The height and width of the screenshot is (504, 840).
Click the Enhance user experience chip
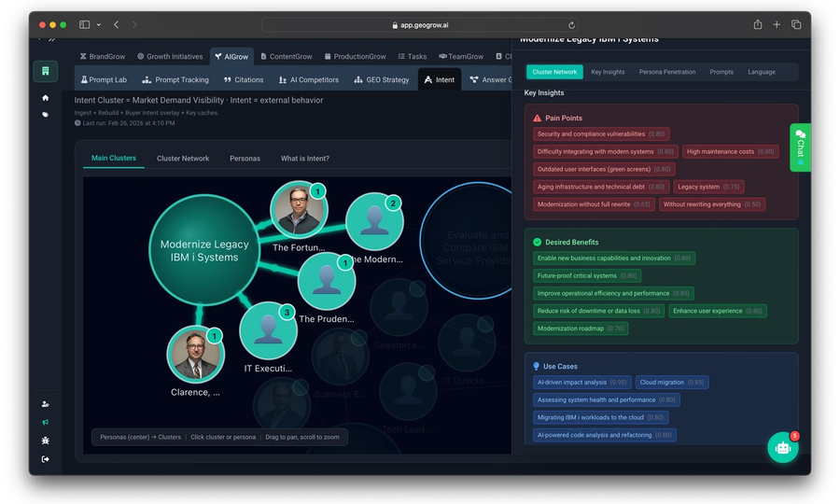point(718,311)
